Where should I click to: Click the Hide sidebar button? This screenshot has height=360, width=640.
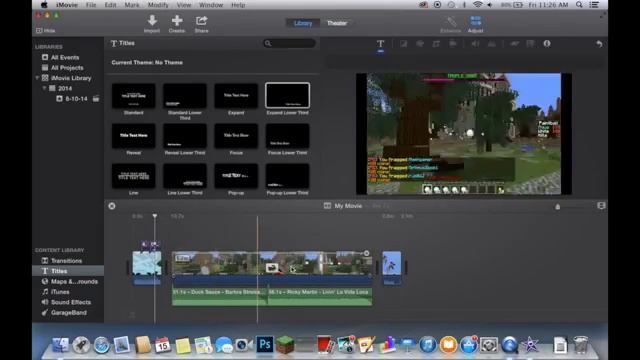(x=46, y=31)
